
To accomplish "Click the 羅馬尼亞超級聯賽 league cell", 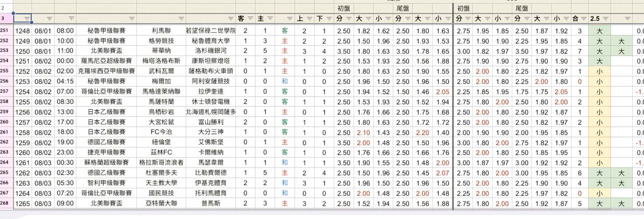I will [107, 61].
